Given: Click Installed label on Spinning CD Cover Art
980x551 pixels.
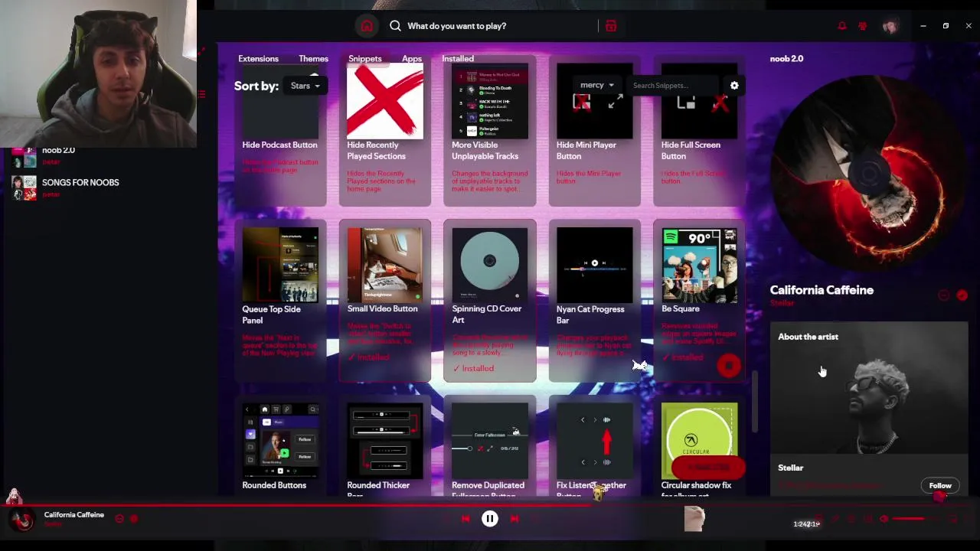Looking at the screenshot, I should pyautogui.click(x=473, y=369).
